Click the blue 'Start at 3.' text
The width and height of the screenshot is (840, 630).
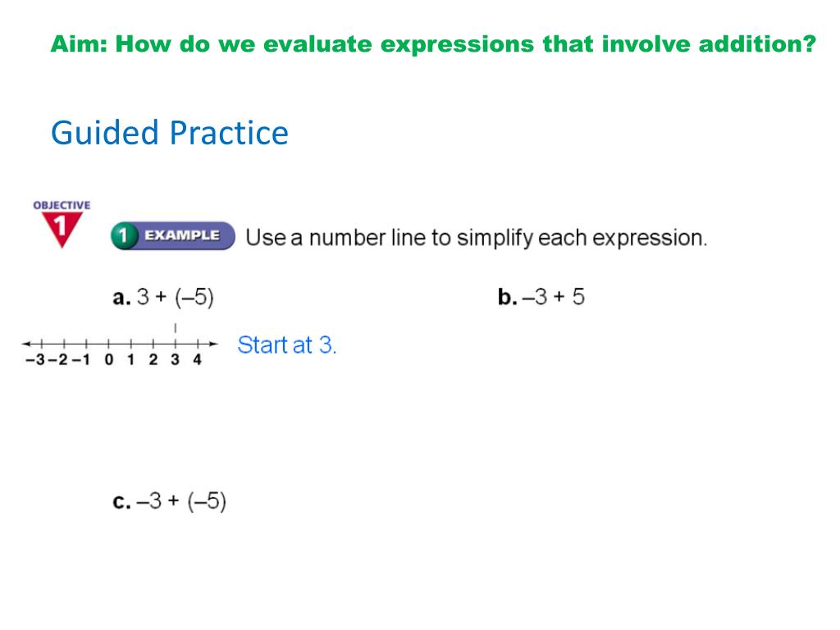287,345
